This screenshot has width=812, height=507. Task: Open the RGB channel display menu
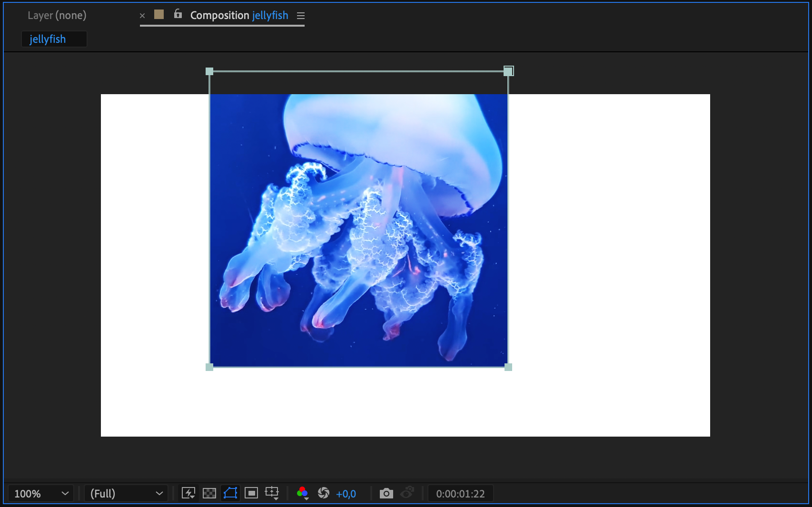pos(302,493)
